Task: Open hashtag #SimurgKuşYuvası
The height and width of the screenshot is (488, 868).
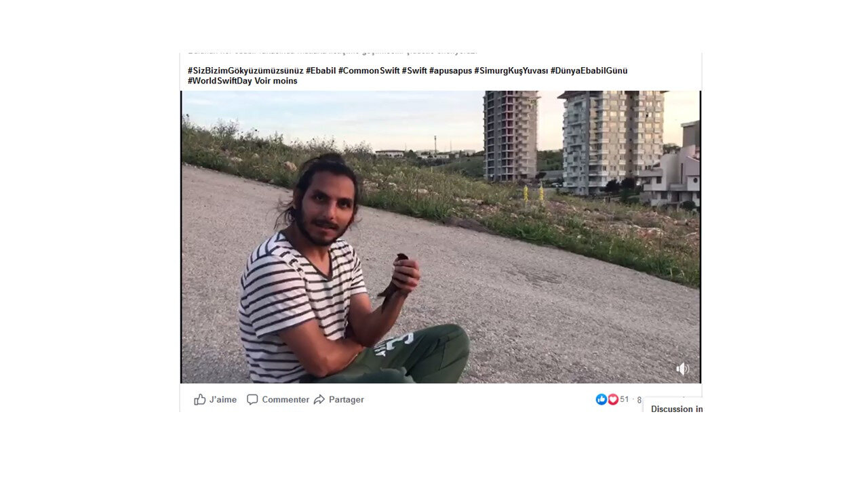Action: (x=511, y=70)
